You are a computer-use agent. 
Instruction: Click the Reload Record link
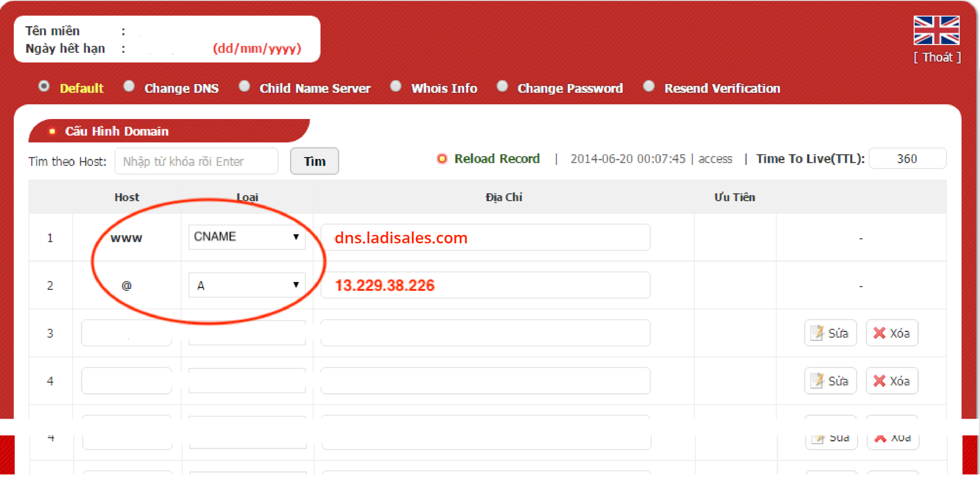(497, 159)
